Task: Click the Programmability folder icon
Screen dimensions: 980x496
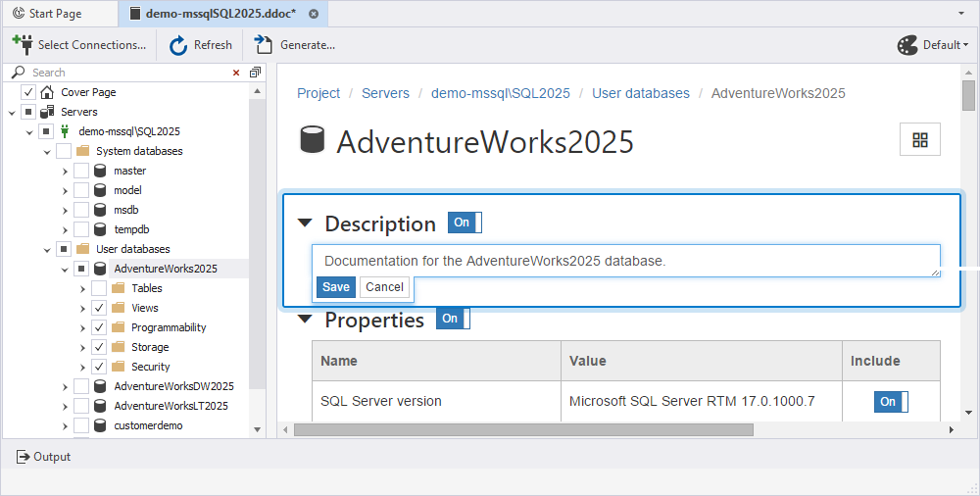Action: (119, 327)
